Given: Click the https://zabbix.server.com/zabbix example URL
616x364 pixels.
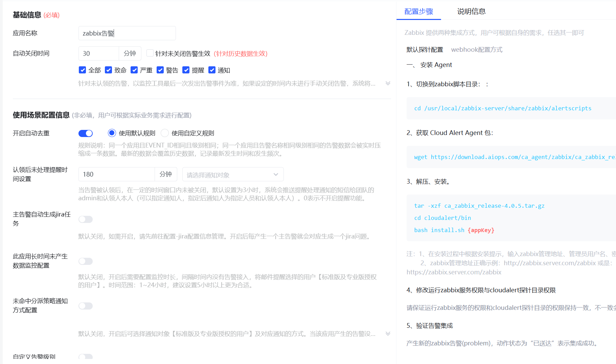Looking at the screenshot, I should click(454, 272).
